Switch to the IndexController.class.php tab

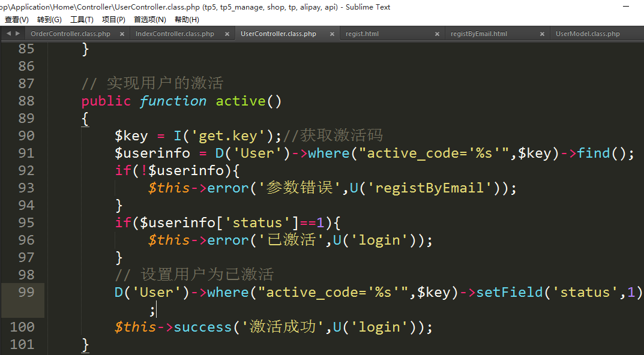pos(175,34)
